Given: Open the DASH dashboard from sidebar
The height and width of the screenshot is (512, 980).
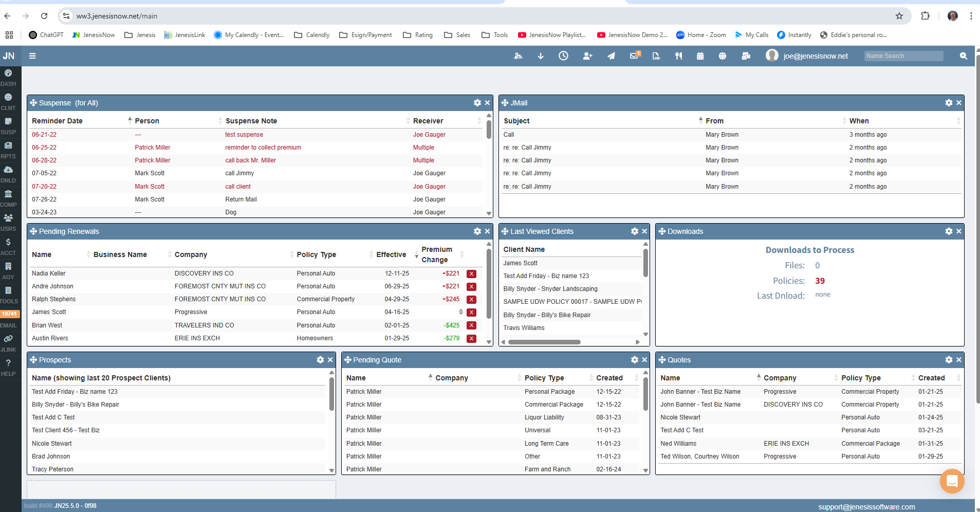Looking at the screenshot, I should click(8, 77).
